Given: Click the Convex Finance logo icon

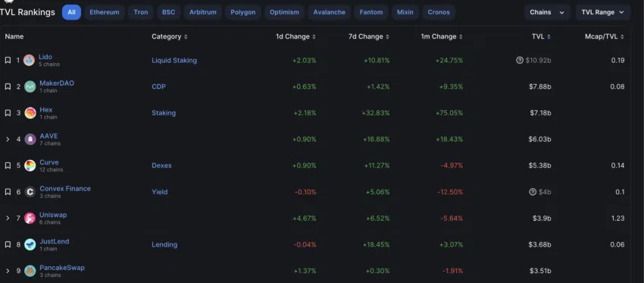Looking at the screenshot, I should (30, 192).
